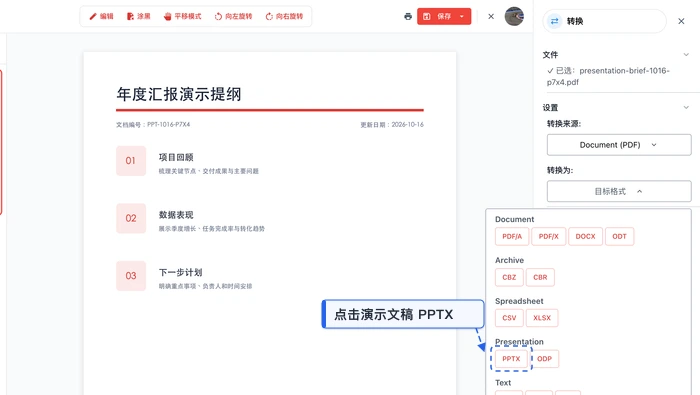Click the heading 数据表现
The image size is (700, 395).
coord(176,215)
